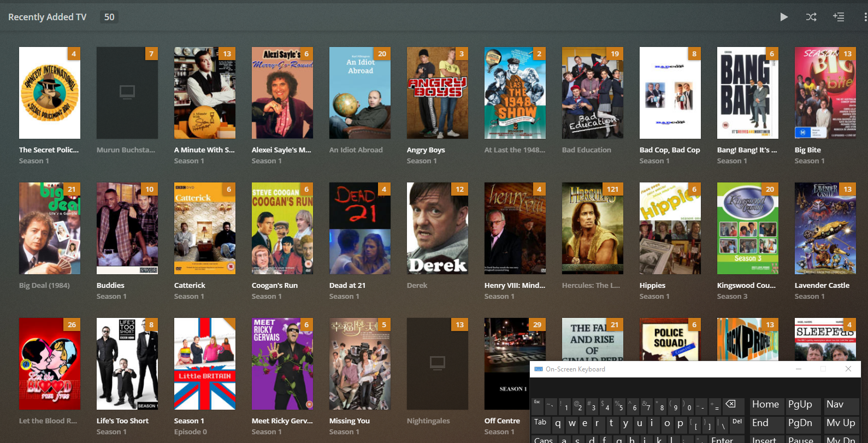Click Home key on On-Screen Keyboard

pyautogui.click(x=766, y=405)
